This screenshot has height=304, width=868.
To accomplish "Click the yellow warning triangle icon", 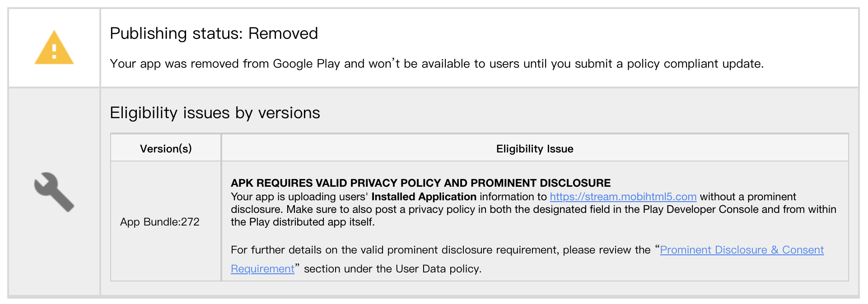I will 54,49.
